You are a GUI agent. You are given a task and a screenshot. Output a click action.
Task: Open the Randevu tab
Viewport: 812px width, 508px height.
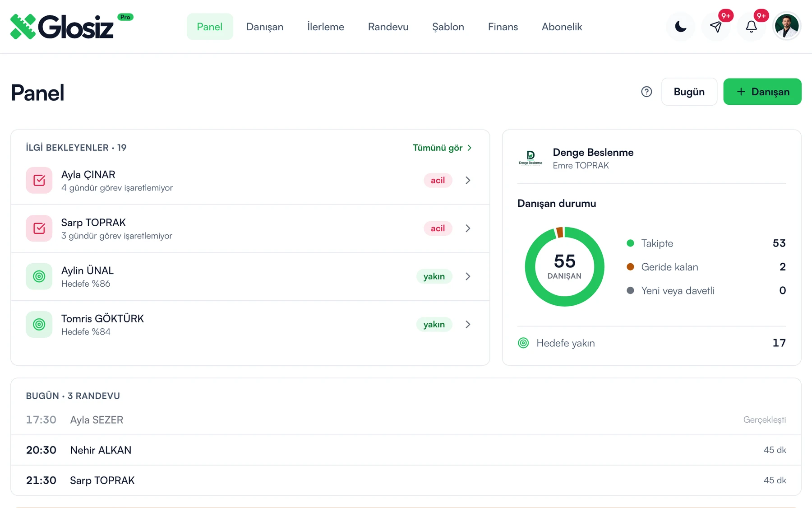(388, 27)
